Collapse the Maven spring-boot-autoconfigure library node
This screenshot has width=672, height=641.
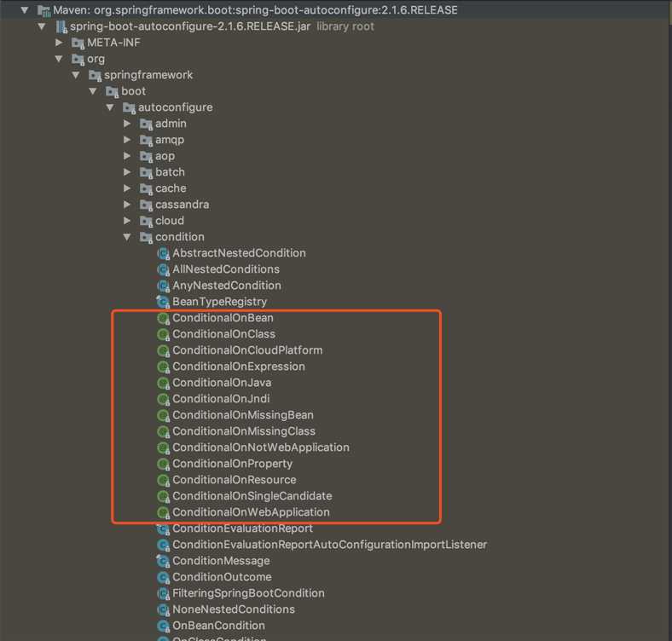[x=25, y=9]
